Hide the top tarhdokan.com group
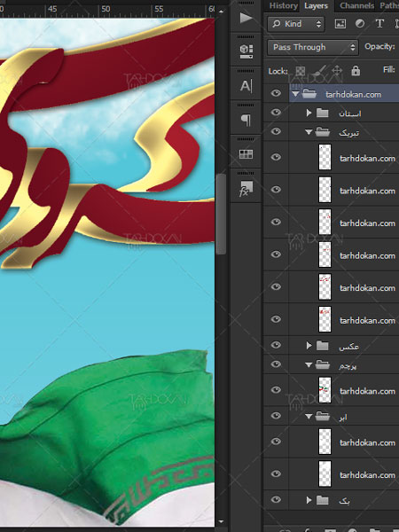The height and width of the screenshot is (532, 399). click(276, 93)
